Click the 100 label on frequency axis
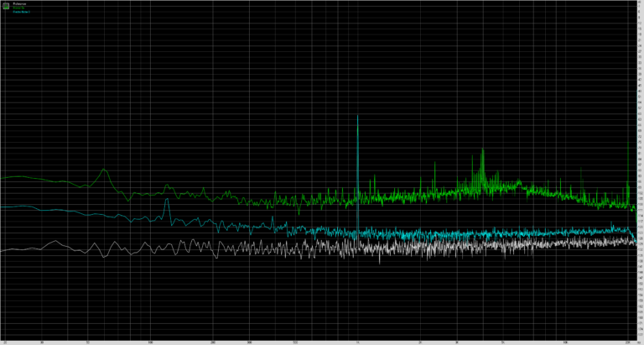The width and height of the screenshot is (644, 345). [x=150, y=342]
